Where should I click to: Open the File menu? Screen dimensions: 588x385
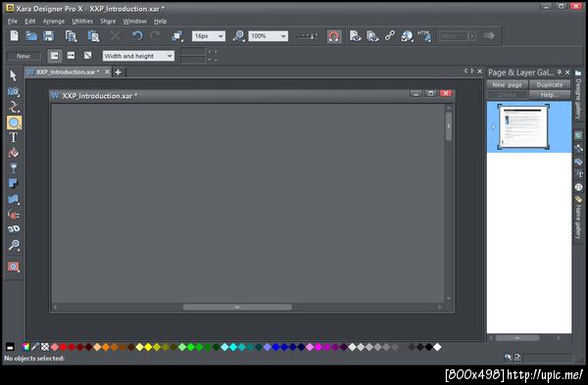point(13,22)
